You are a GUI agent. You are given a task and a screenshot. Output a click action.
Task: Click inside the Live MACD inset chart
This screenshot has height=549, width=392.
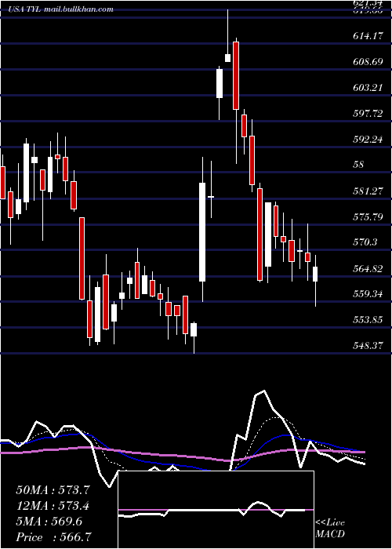click(x=216, y=510)
